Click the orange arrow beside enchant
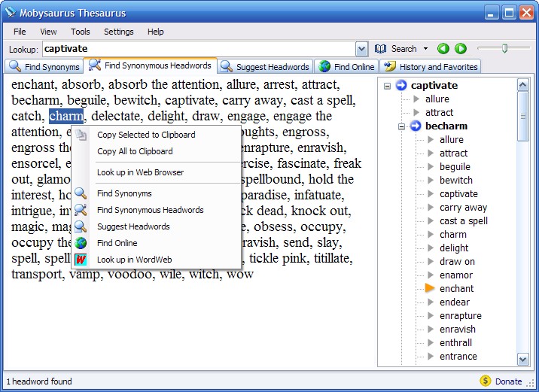Screen dimensions: 539x392 point(430,288)
